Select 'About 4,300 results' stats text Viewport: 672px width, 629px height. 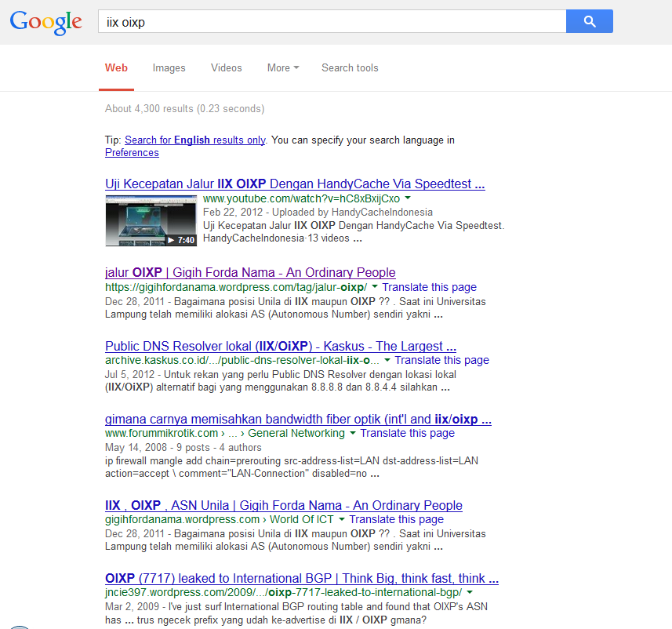pos(185,108)
